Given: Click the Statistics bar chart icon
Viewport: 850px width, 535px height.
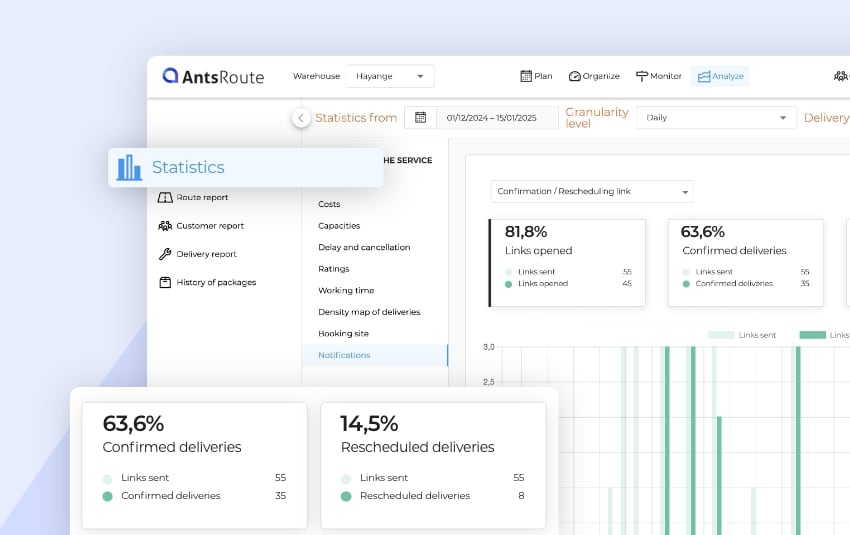Looking at the screenshot, I should (129, 167).
